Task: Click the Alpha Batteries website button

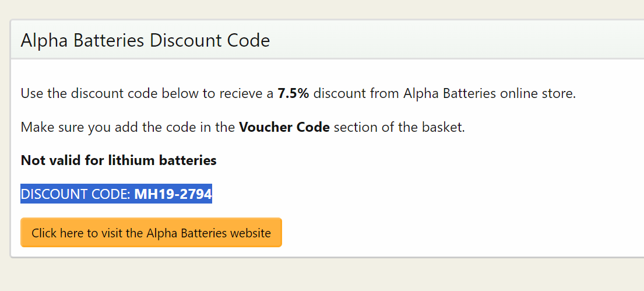Action: (x=151, y=233)
